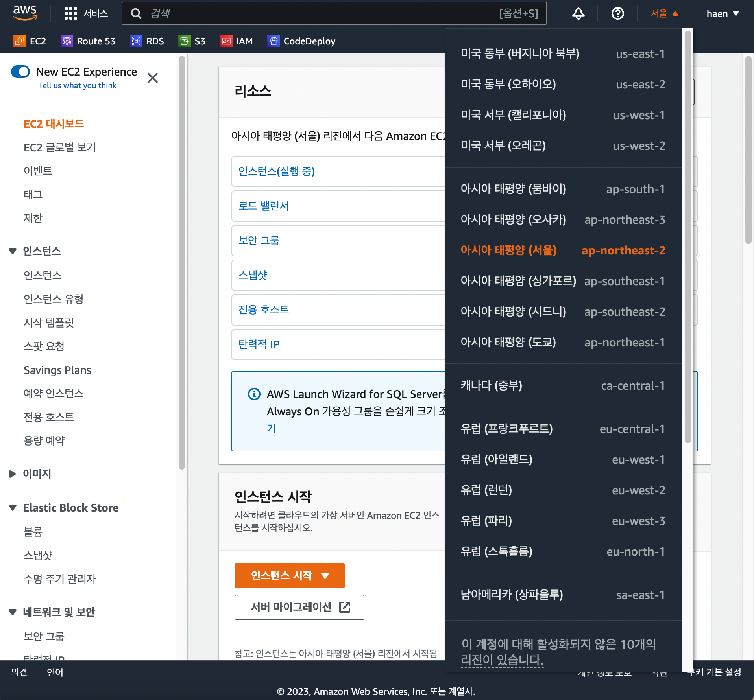Open Savings Plans in the sidebar

coord(57,370)
